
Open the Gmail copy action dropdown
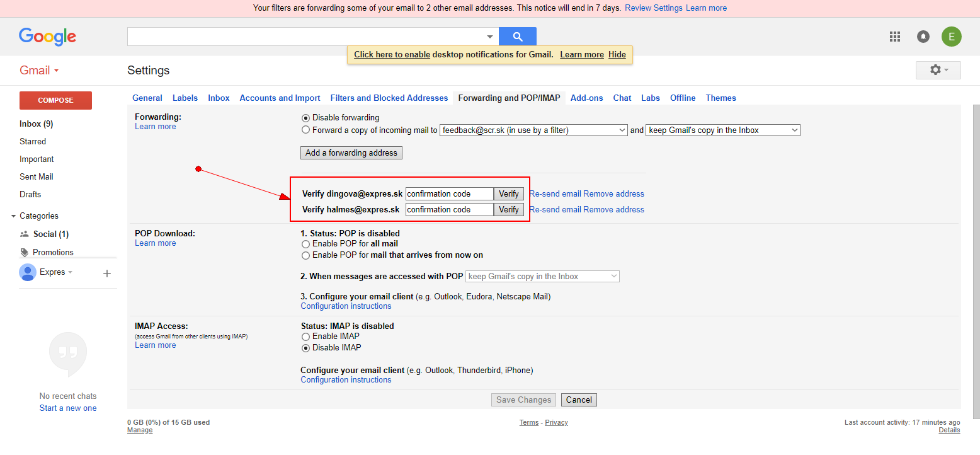click(722, 130)
